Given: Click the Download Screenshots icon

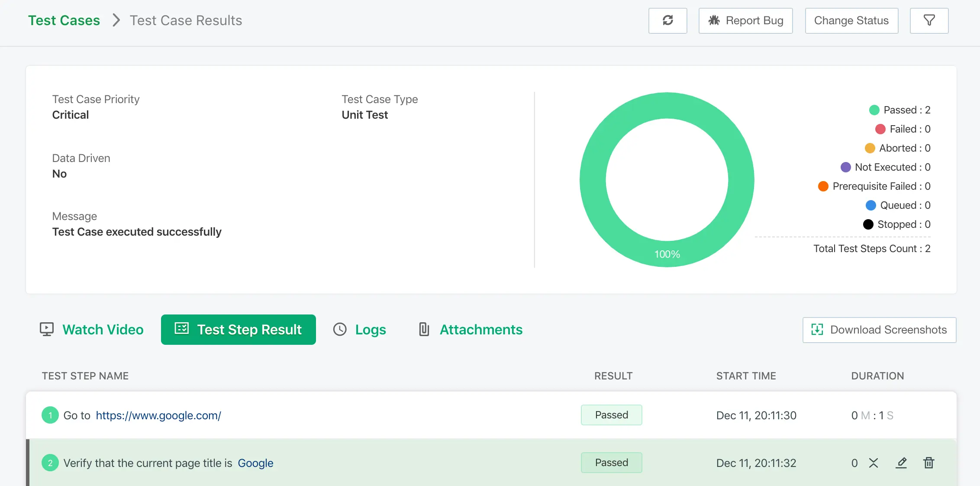Looking at the screenshot, I should point(817,329).
